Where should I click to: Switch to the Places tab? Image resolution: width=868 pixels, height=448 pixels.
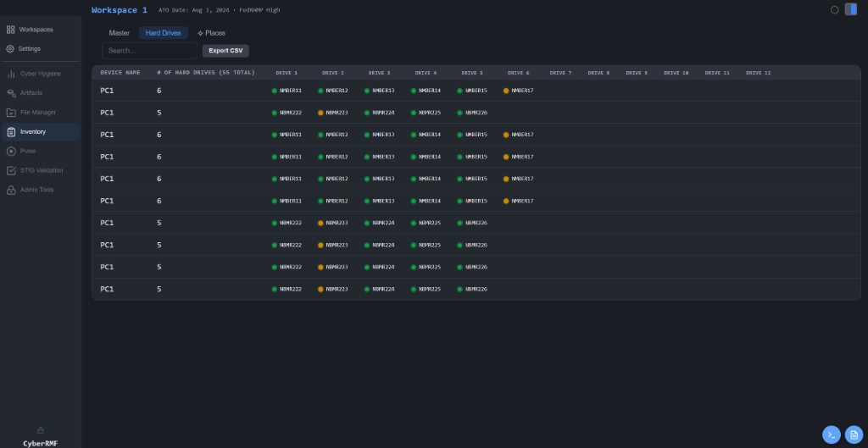212,33
